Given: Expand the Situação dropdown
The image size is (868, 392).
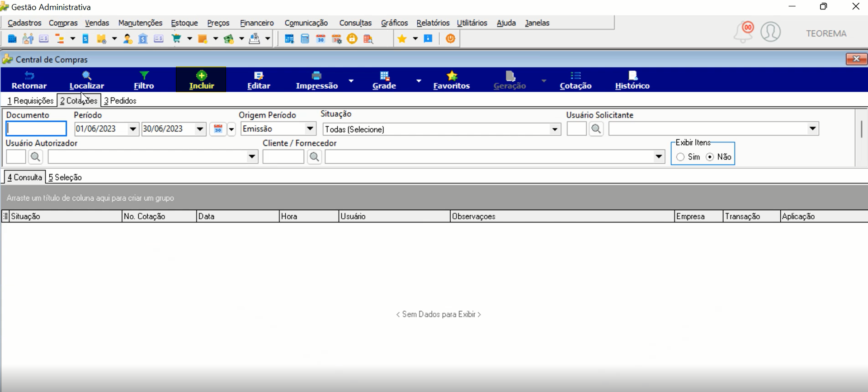Looking at the screenshot, I should pyautogui.click(x=555, y=129).
